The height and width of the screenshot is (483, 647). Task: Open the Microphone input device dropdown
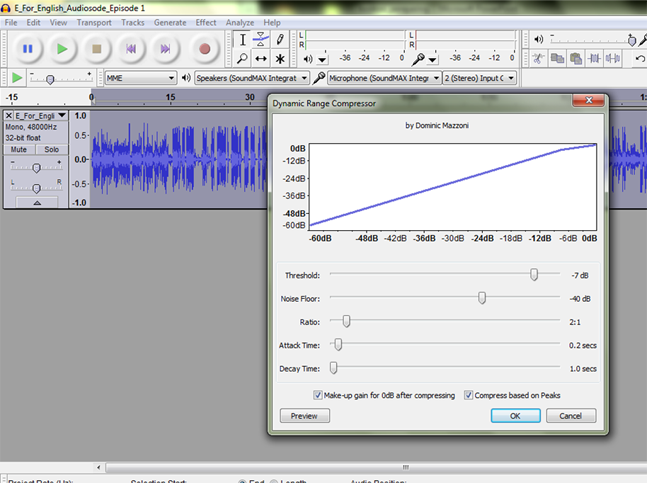tap(385, 78)
